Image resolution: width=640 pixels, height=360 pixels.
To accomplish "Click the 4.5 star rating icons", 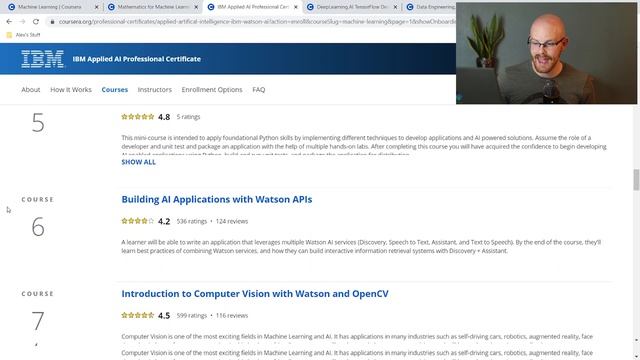I will (x=138, y=316).
